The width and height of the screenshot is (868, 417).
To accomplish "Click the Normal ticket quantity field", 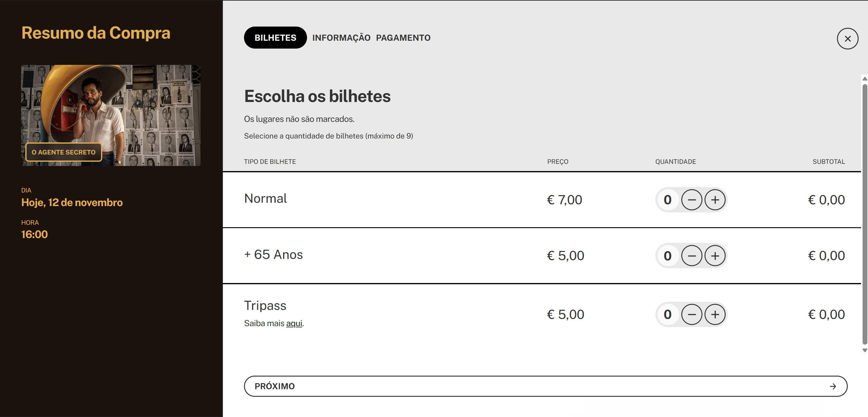I will [x=667, y=200].
